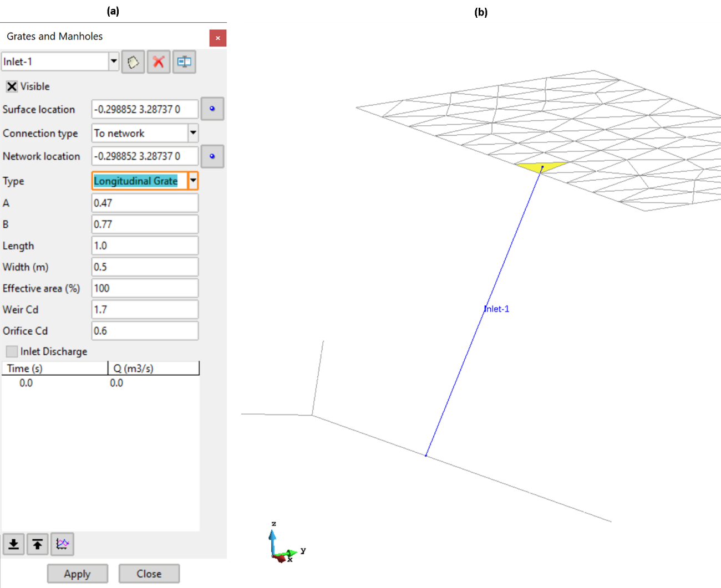Image resolution: width=721 pixels, height=588 pixels.
Task: Select the Time (s) 0.0 table cell
Action: click(26, 383)
